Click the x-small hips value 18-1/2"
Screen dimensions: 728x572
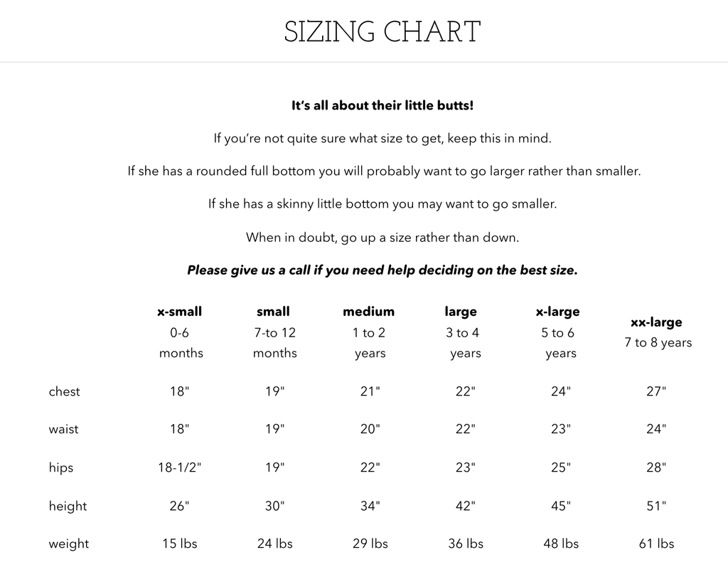(x=180, y=468)
